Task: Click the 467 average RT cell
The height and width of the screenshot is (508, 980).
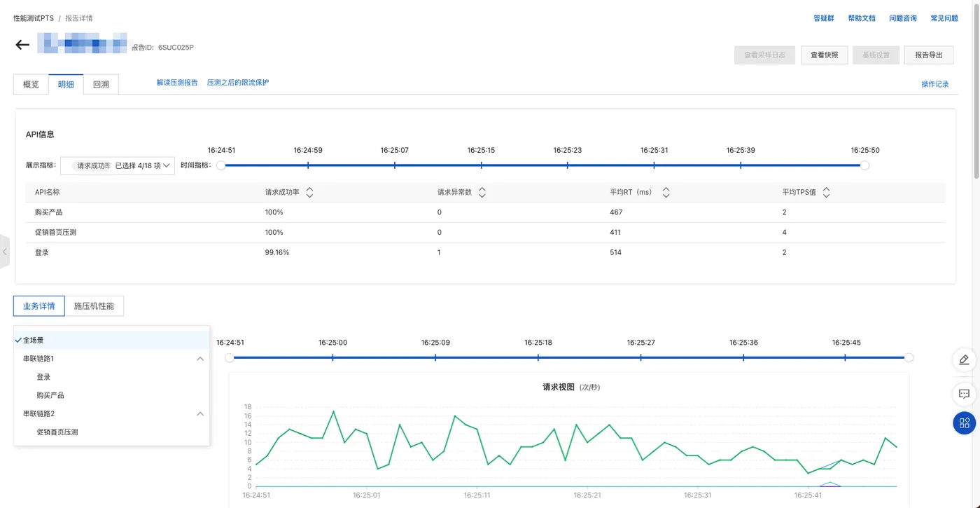Action: pos(616,212)
